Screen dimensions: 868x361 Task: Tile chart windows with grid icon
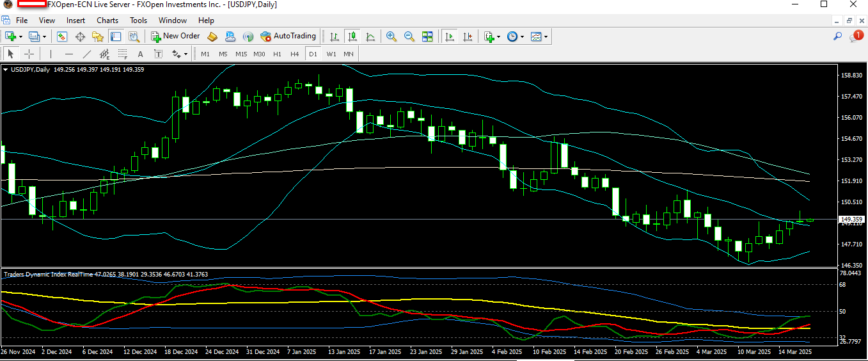[427, 36]
